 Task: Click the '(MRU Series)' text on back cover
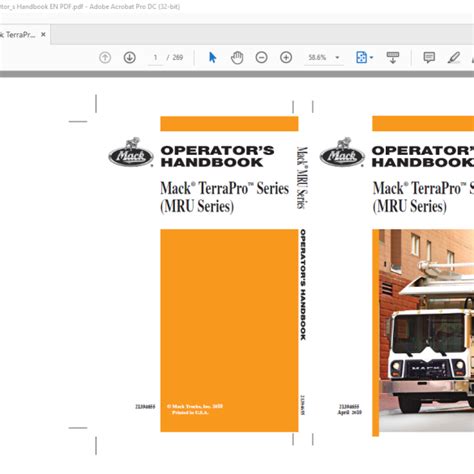197,206
